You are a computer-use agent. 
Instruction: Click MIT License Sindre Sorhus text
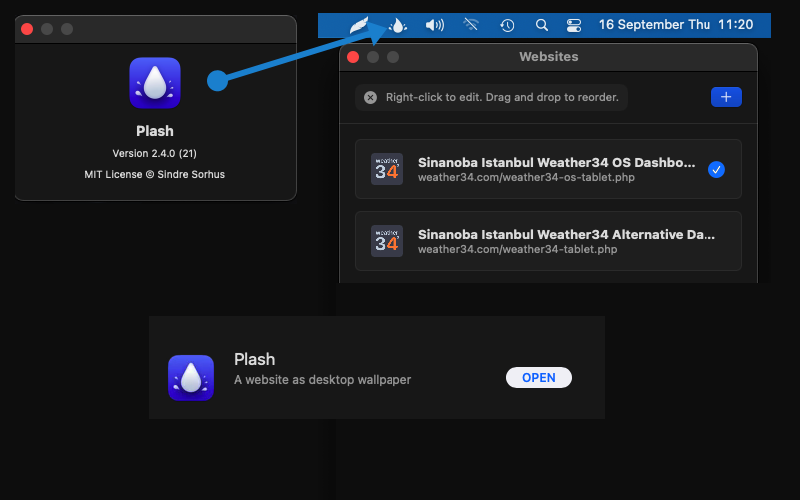[x=155, y=174]
